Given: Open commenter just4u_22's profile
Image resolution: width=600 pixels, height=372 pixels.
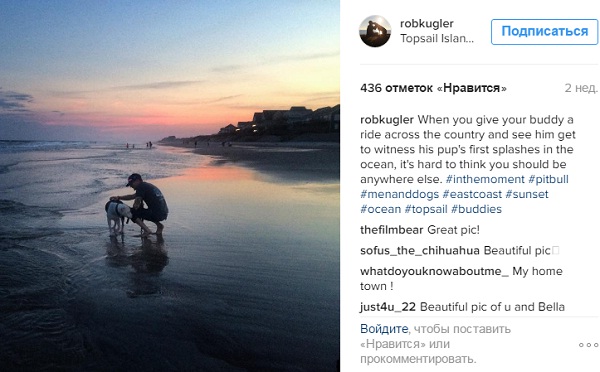Looking at the screenshot, I should [x=388, y=307].
